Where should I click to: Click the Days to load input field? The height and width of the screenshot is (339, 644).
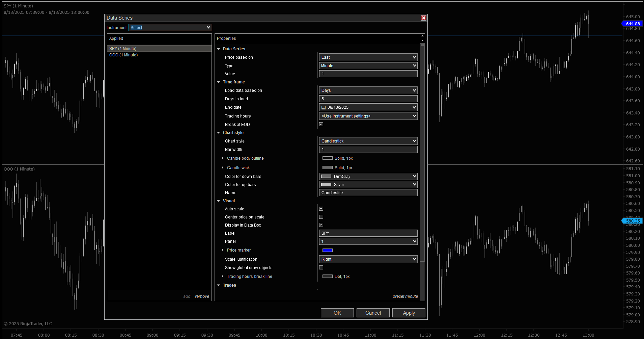[x=368, y=99]
